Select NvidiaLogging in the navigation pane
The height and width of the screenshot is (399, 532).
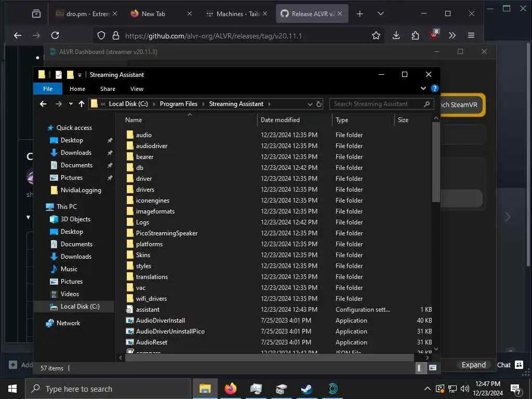(81, 190)
